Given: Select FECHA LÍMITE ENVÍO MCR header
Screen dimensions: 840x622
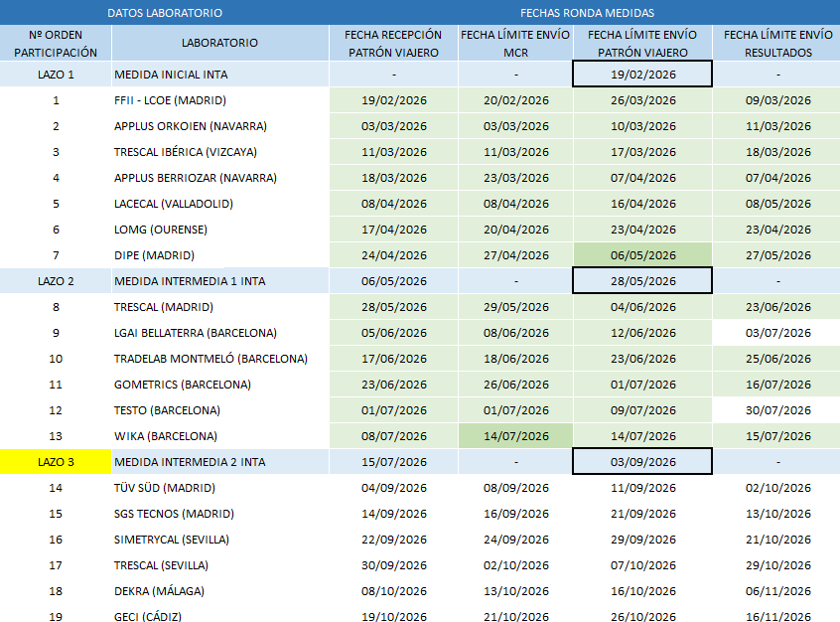Looking at the screenshot, I should click(515, 44).
